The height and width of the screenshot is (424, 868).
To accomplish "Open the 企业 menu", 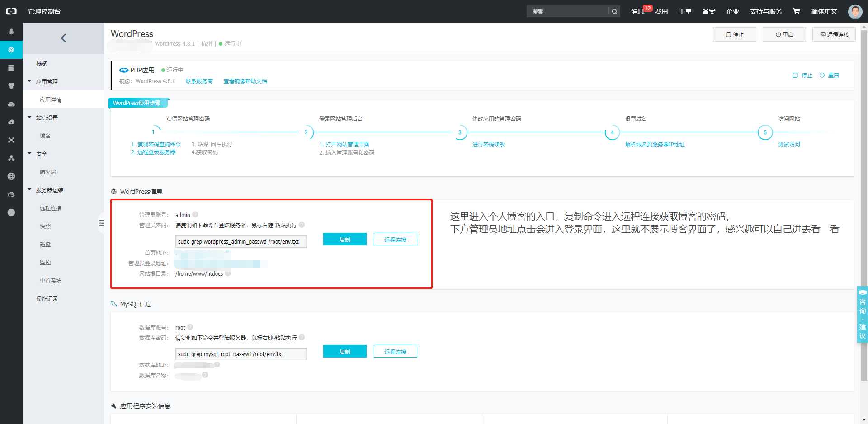I will (732, 11).
